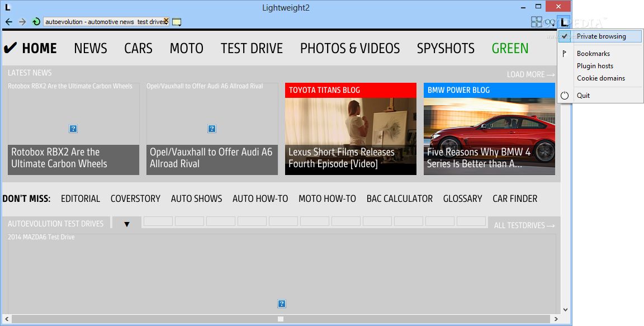This screenshot has width=644, height=326.
Task: Open Cookie domains from the menu
Action: coord(600,78)
